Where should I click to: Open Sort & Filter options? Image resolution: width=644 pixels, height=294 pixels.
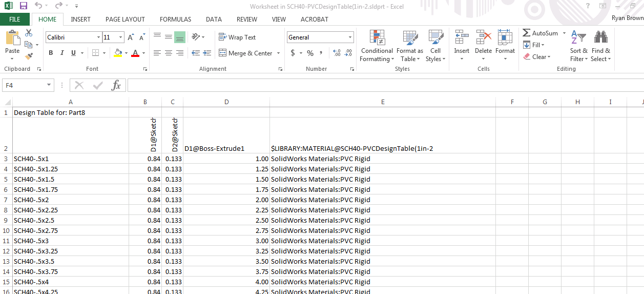click(x=579, y=46)
